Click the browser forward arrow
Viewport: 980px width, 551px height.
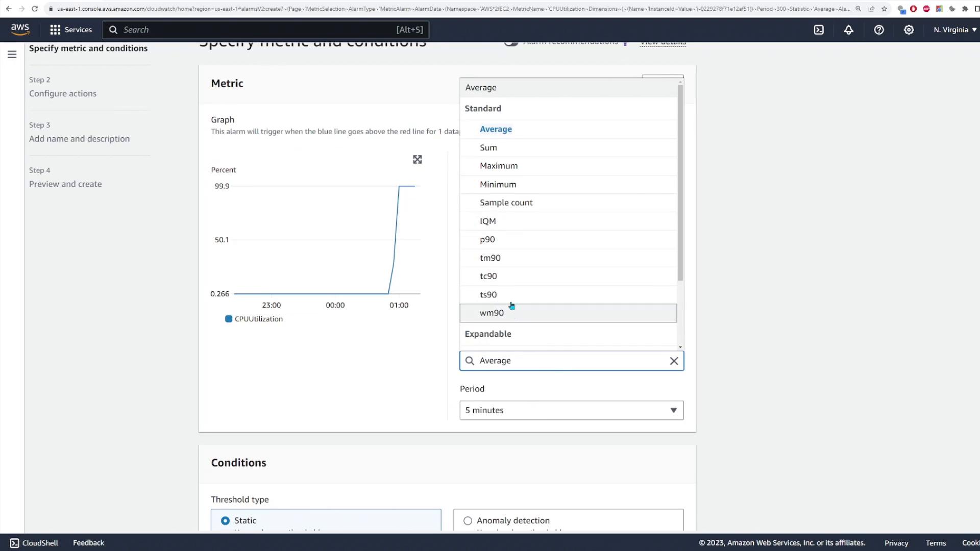coord(21,9)
